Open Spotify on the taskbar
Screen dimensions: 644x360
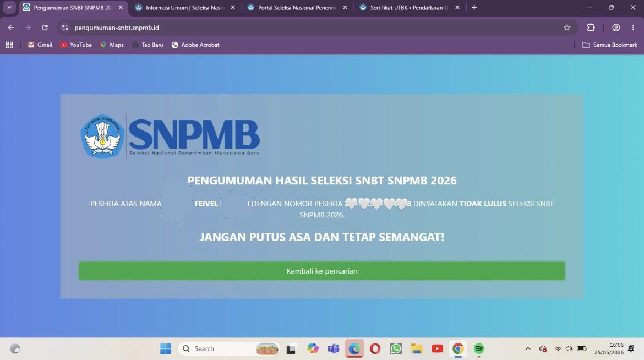479,349
